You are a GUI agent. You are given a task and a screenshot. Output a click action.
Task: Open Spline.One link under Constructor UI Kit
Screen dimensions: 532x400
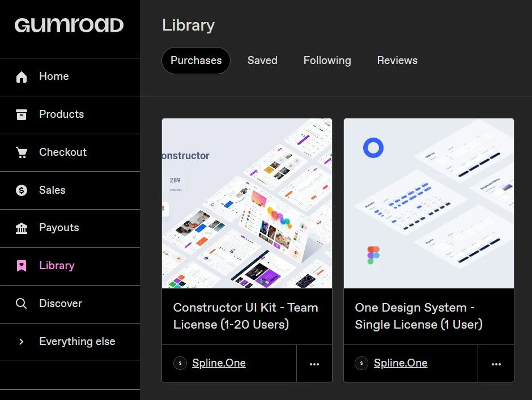tap(219, 363)
